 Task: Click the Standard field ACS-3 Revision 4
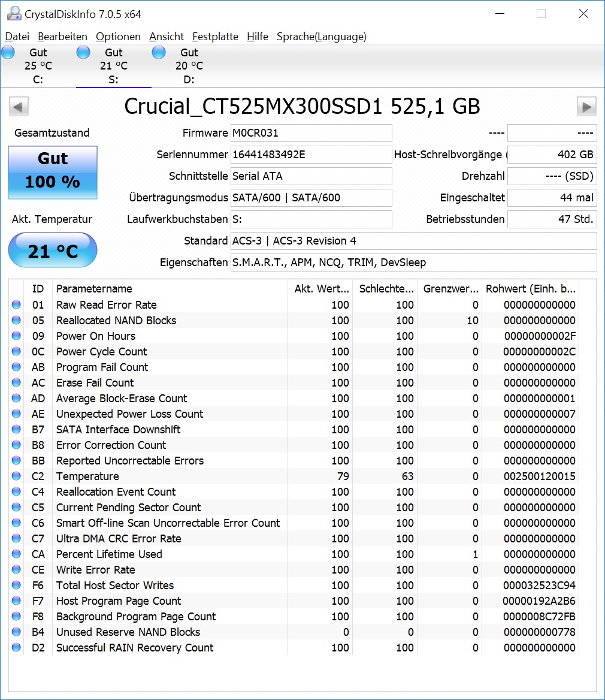(x=413, y=241)
